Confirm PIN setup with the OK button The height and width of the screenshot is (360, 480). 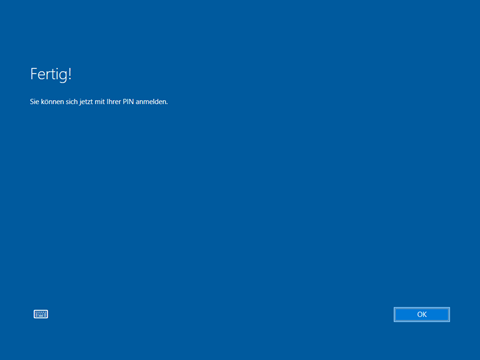point(422,314)
